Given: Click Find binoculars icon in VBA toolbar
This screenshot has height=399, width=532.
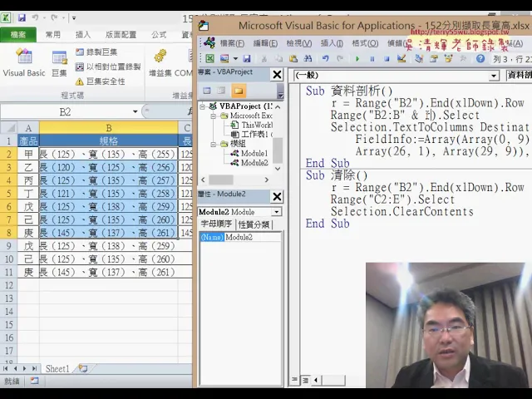Looking at the screenshot, I should (308, 59).
